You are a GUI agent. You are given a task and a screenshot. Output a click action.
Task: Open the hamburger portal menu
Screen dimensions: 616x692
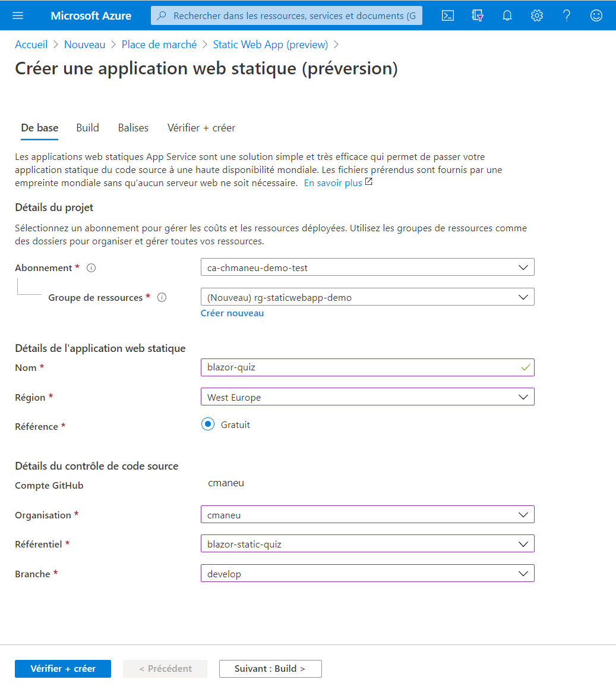click(18, 15)
